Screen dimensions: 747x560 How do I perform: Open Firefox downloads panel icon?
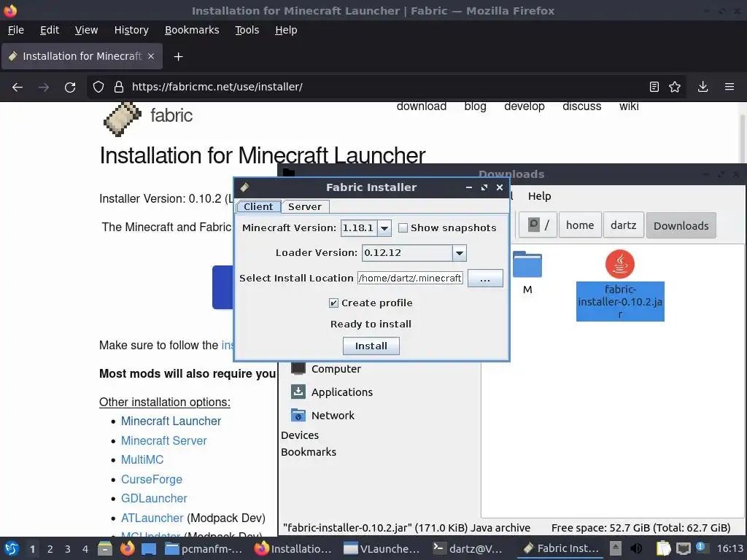[703, 87]
